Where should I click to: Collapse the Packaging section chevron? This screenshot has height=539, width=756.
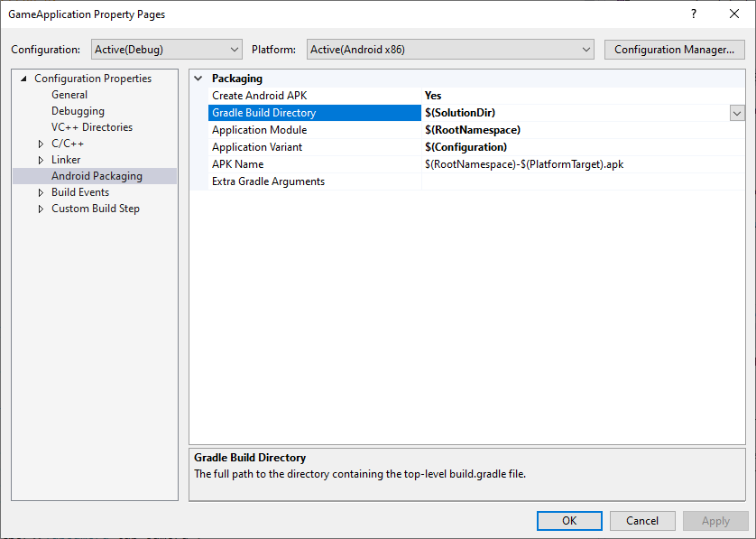(x=198, y=79)
